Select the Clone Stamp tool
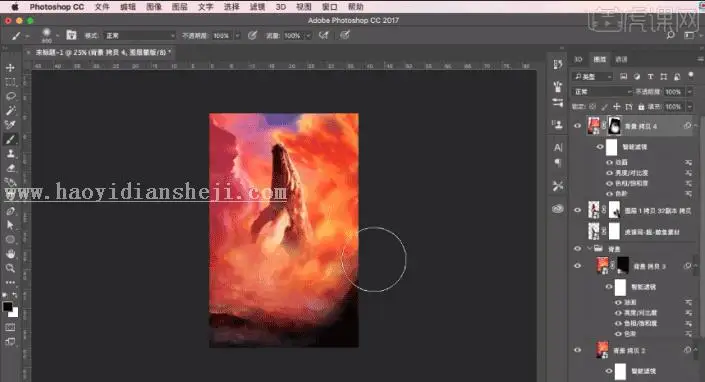The height and width of the screenshot is (382, 705). (x=10, y=154)
